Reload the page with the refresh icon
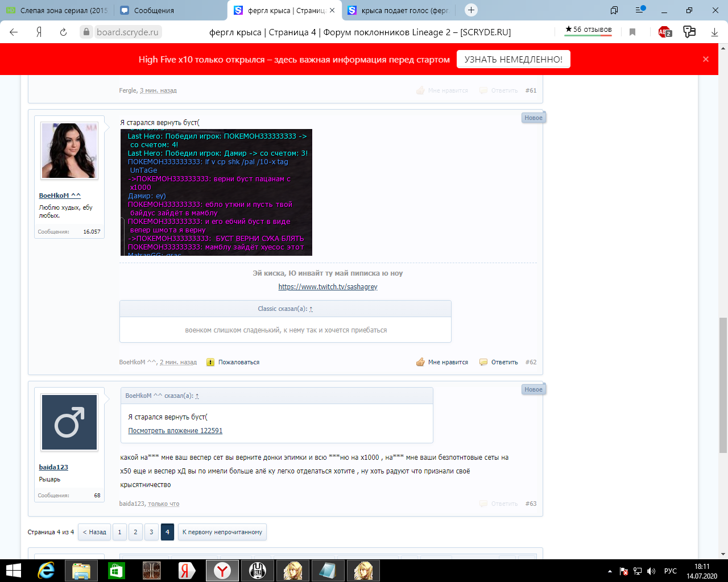 pyautogui.click(x=63, y=32)
